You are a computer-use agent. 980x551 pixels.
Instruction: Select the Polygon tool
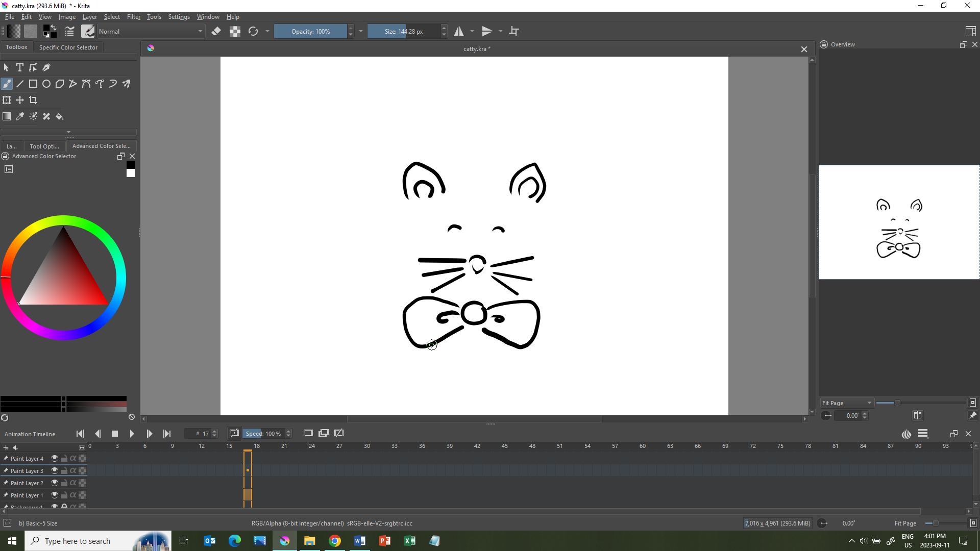pyautogui.click(x=60, y=84)
